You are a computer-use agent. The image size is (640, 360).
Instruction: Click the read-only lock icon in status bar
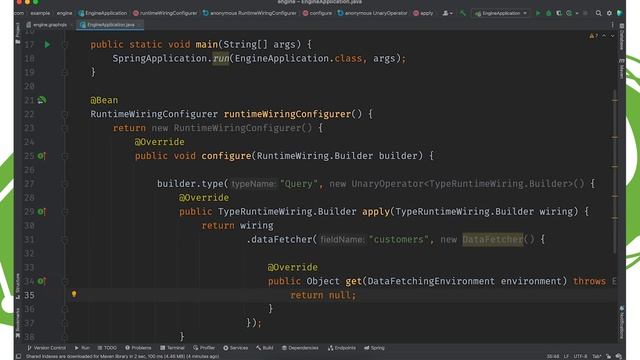[609, 356]
